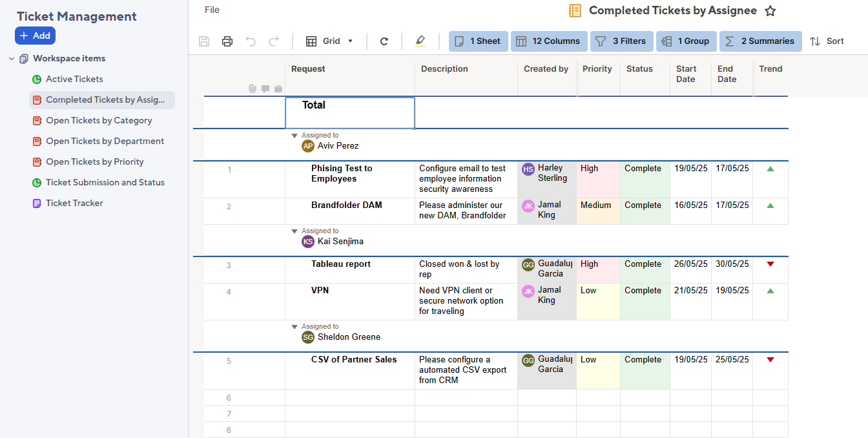This screenshot has height=438, width=868.
Task: Open Open Tickets by Category report
Action: click(99, 121)
